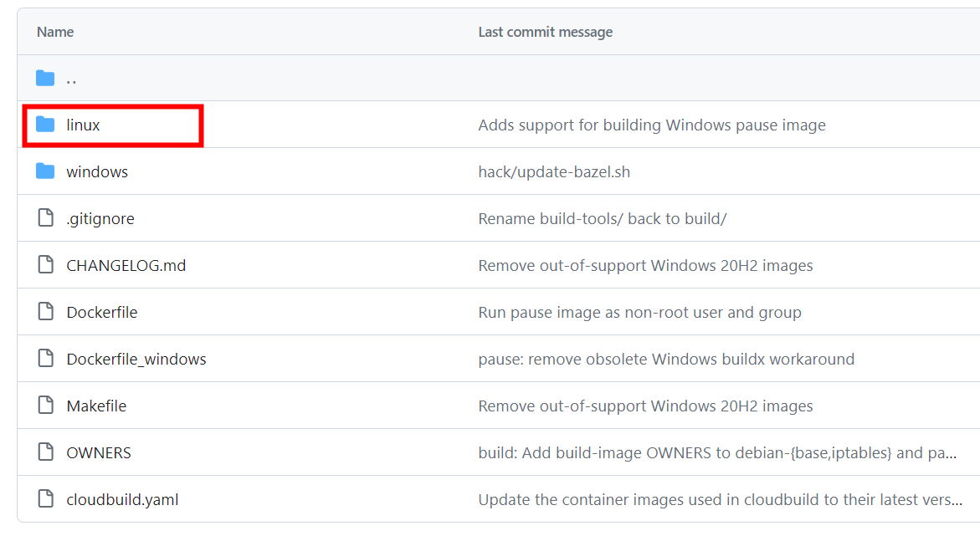Image resolution: width=980 pixels, height=536 pixels.
Task: Click the cloudbuild.yaml file icon
Action: [45, 499]
